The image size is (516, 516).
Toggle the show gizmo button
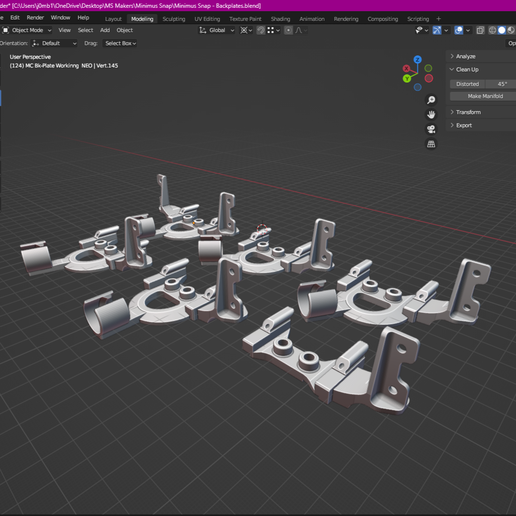(437, 30)
